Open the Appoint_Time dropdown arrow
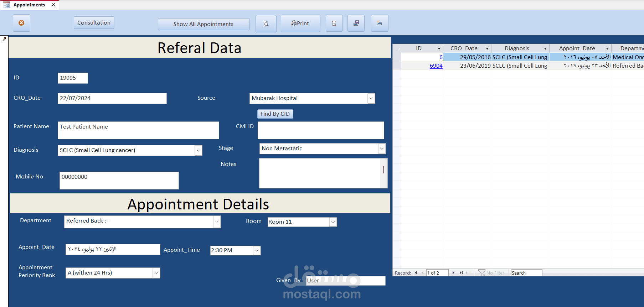This screenshot has width=644, height=307. [x=257, y=251]
